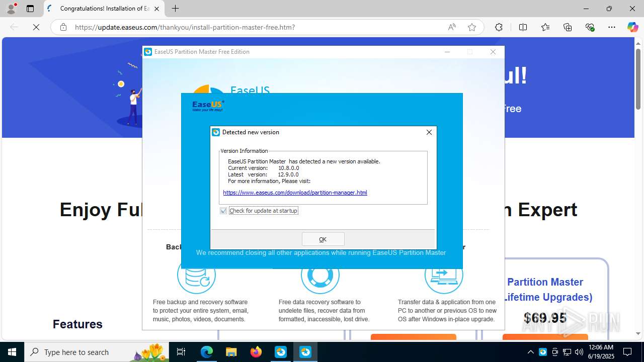Toggle split screen in Edge
The height and width of the screenshot is (362, 644).
tap(523, 27)
